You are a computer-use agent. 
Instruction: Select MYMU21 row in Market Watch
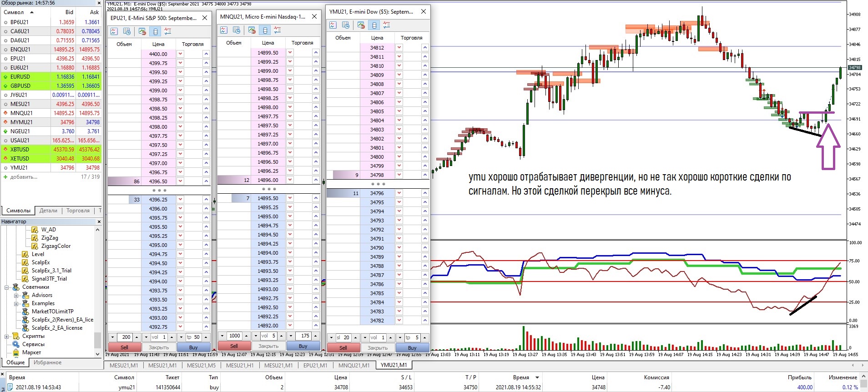click(x=51, y=122)
